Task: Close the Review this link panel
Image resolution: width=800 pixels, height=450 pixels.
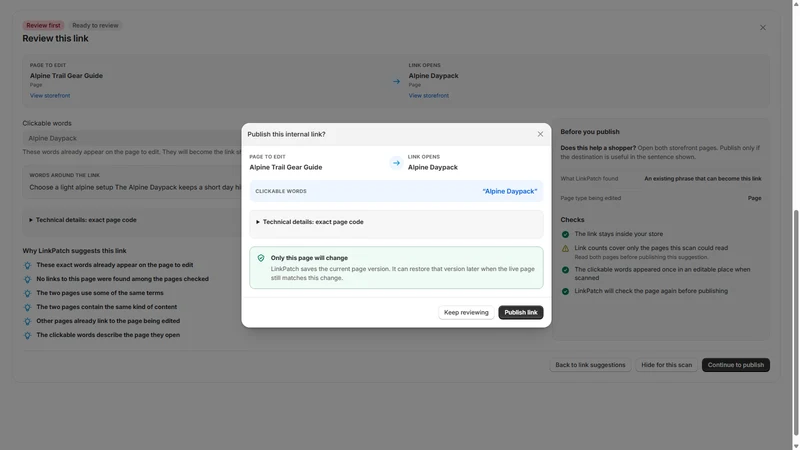Action: click(763, 28)
